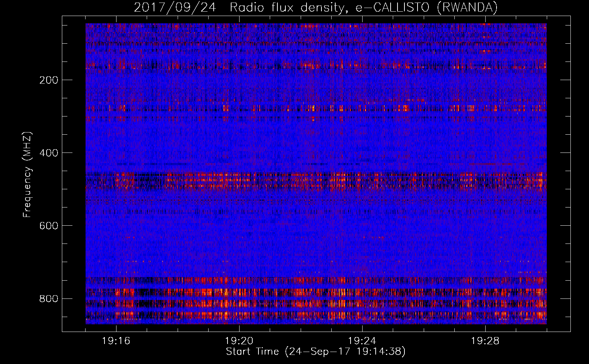This screenshot has height=364, width=589.
Task: Click the 600 frequency tick label
Action: pos(49,226)
